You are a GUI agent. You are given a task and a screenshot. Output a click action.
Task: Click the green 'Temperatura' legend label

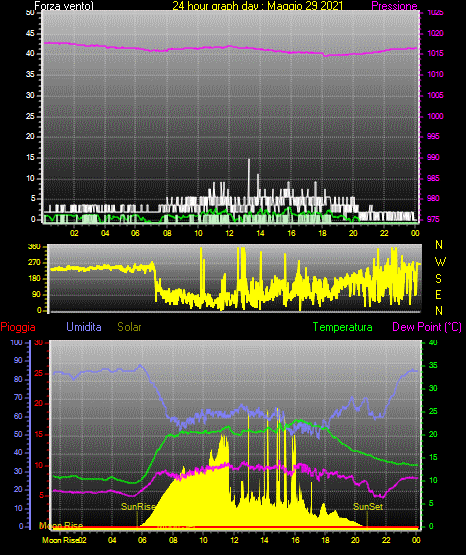point(343,327)
